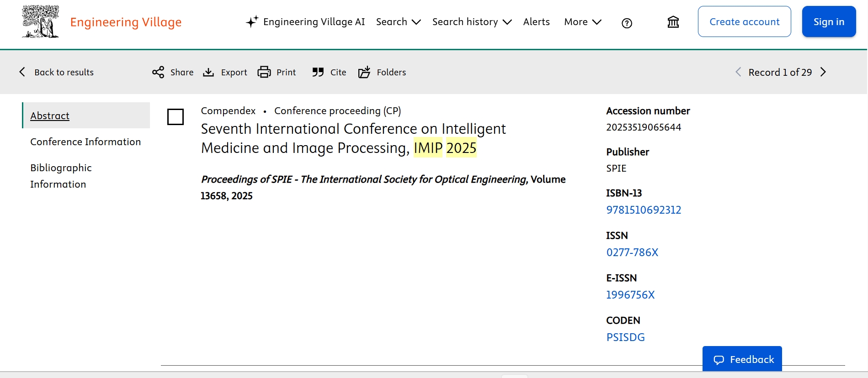Viewport: 868px width, 378px height.
Task: Select the record checkbox
Action: click(x=176, y=117)
